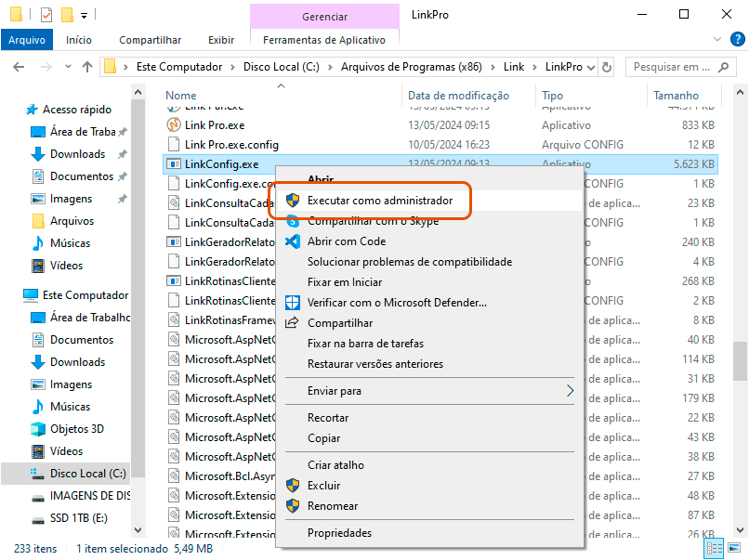Go to Arquivos de Programas (x86) breadcrumb

(413, 67)
